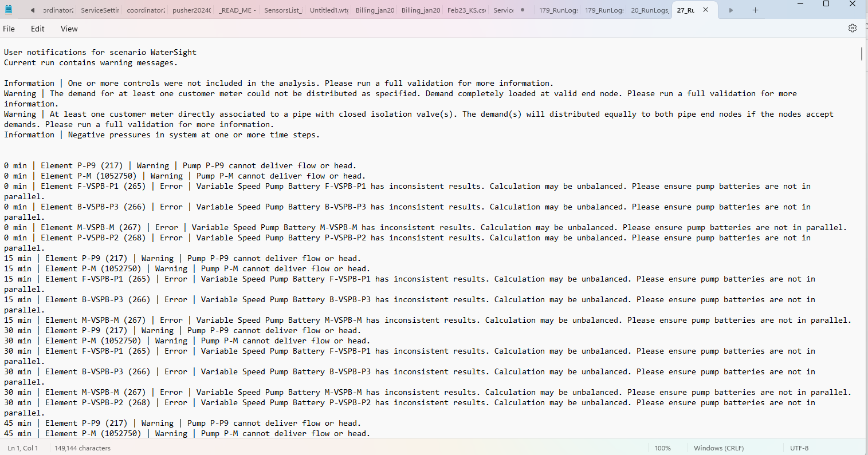The width and height of the screenshot is (868, 455).
Task: Click the '0 min | Element M-VSPB-M (267)' error
Action: pyautogui.click(x=426, y=227)
